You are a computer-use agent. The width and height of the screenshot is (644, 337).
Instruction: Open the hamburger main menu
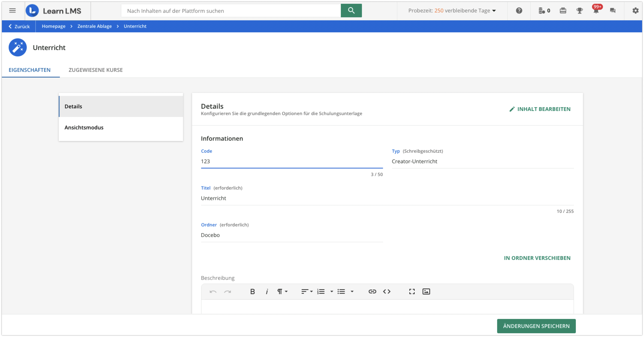point(12,11)
